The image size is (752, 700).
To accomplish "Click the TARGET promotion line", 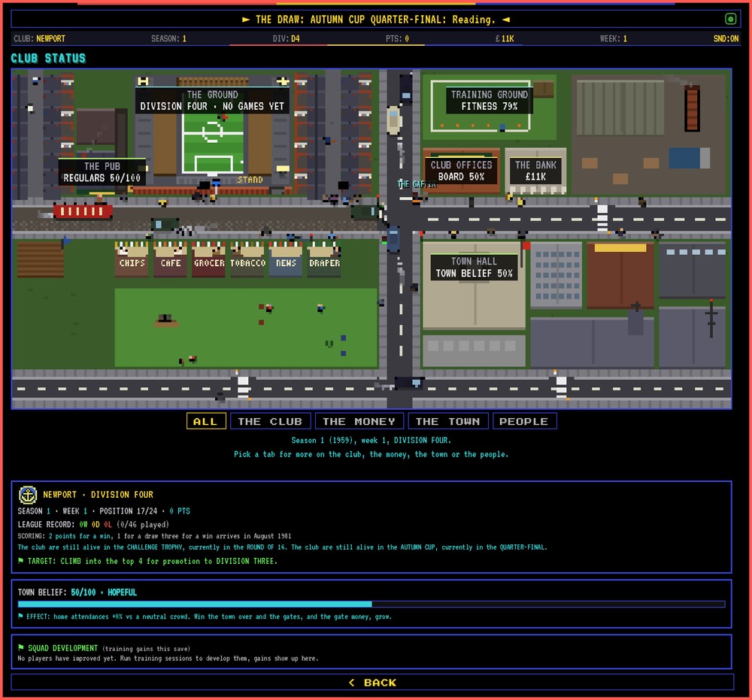I will tap(147, 561).
